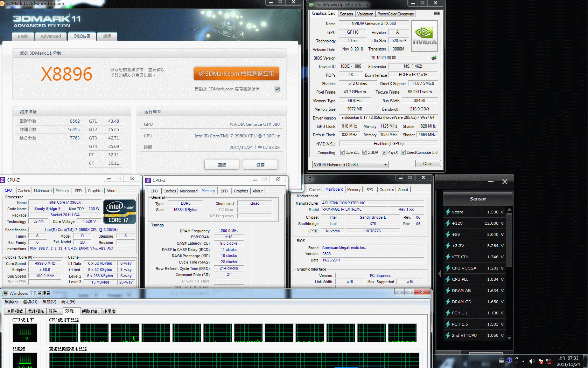Click the DRAM CD lightning bolt icon

[448, 302]
